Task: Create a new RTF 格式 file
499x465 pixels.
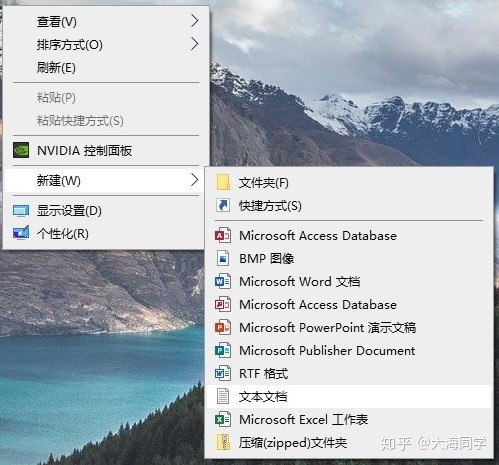Action: 349,373
